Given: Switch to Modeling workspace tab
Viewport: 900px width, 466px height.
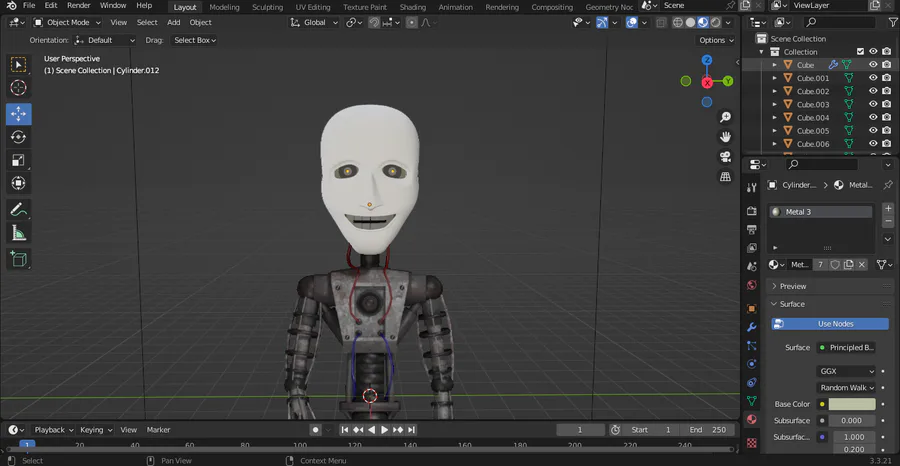Looking at the screenshot, I should point(224,7).
